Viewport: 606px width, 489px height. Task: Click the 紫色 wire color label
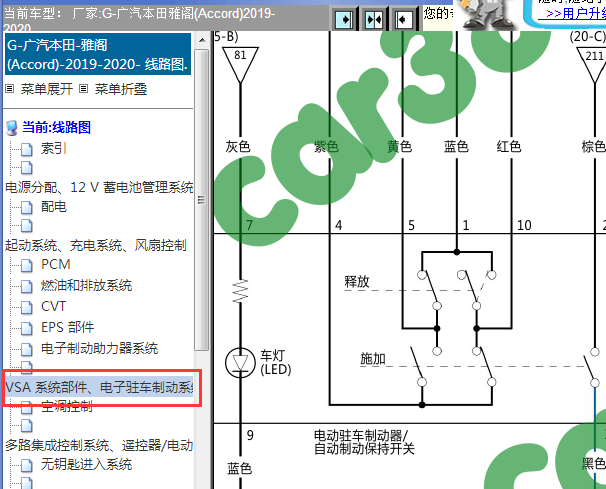tap(326, 147)
